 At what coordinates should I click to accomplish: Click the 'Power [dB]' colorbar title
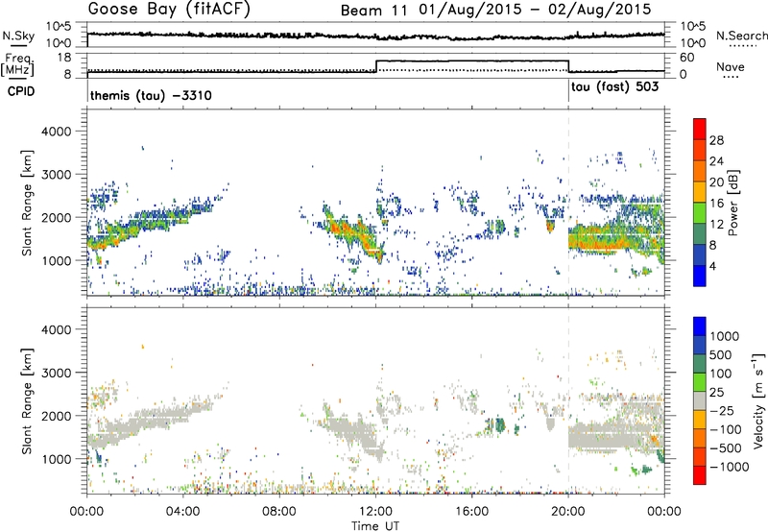(x=732, y=203)
